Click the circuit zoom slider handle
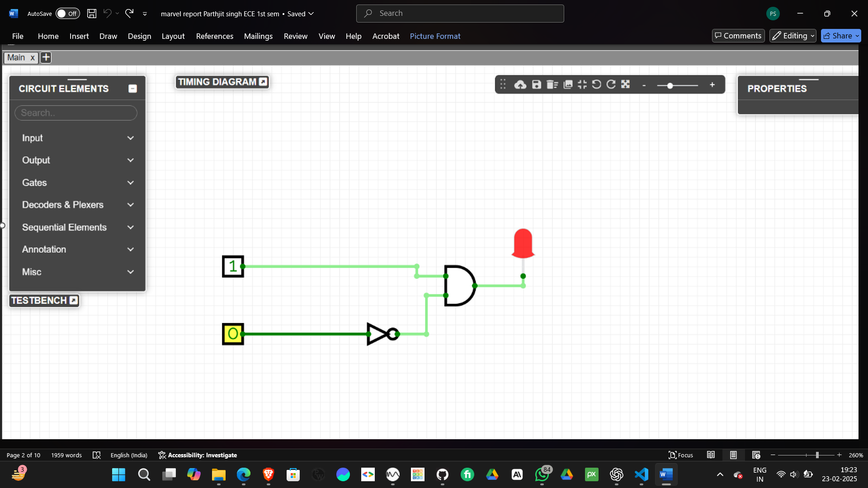This screenshot has width=868, height=488. point(670,85)
